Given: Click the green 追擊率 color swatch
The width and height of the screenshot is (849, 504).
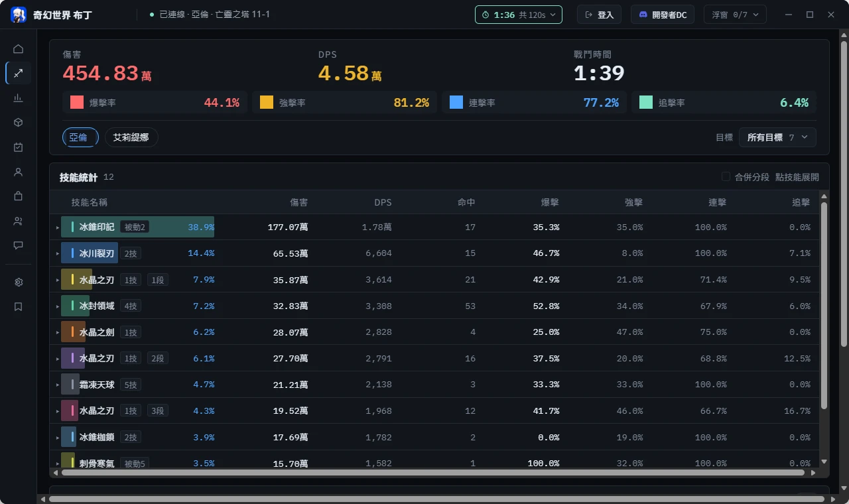Looking at the screenshot, I should 646,102.
